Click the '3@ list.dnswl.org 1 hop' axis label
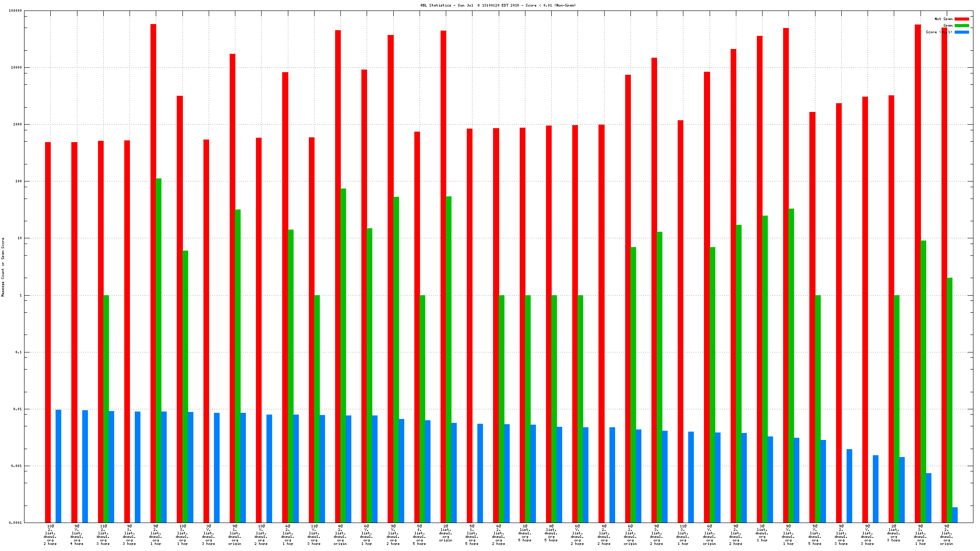 click(x=762, y=533)
